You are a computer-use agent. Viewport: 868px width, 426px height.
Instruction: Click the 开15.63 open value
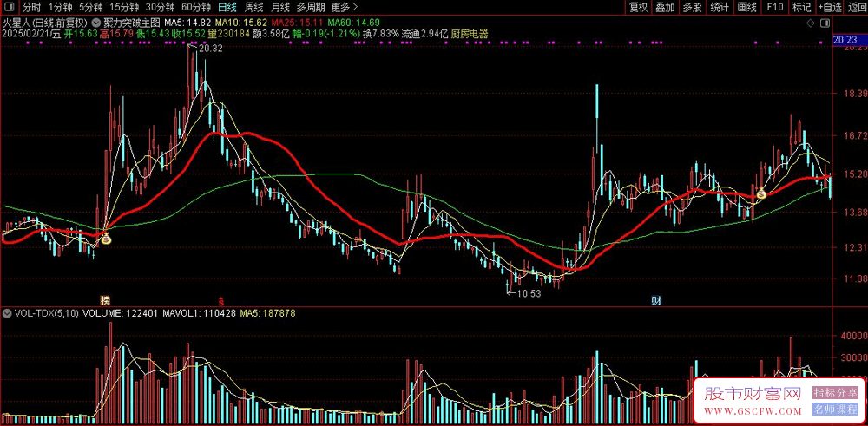(82, 33)
